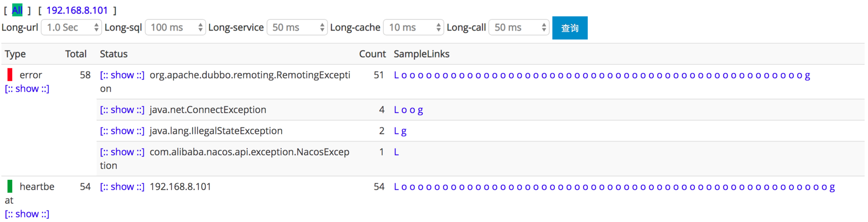Show details for heartbeat 192.168.8.101 status
The width and height of the screenshot is (868, 222).
click(122, 187)
